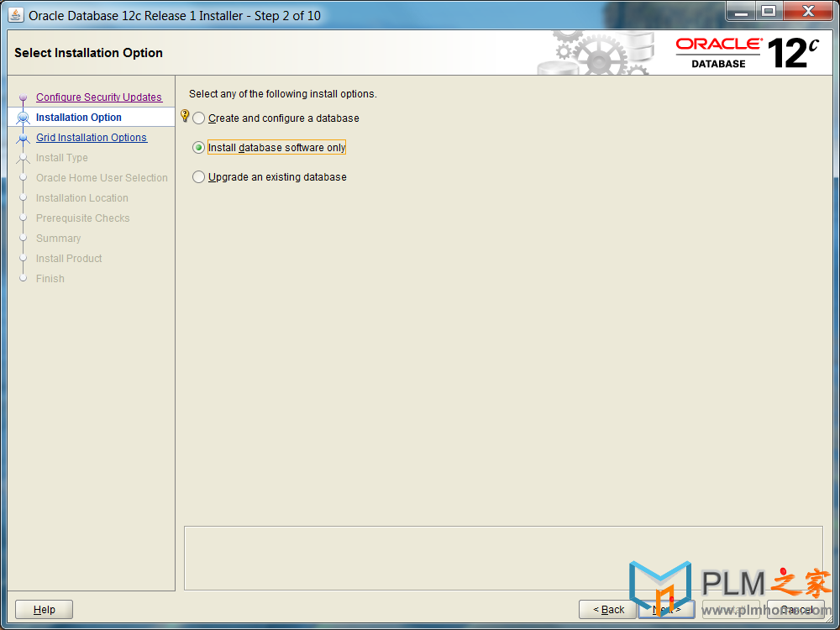The width and height of the screenshot is (840, 630).
Task: Cancel the installer with Cancel button
Action: point(795,609)
